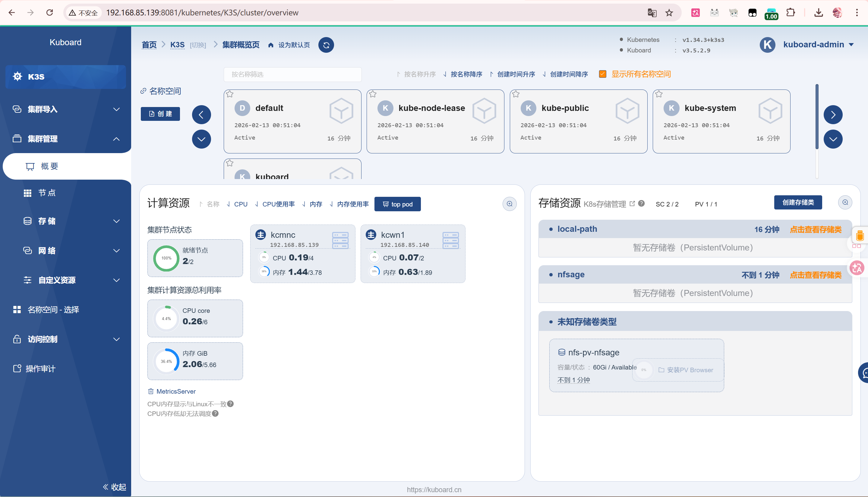Click the namespace list vertical scrollbar
Screen dimensions: 868x497
click(x=817, y=116)
